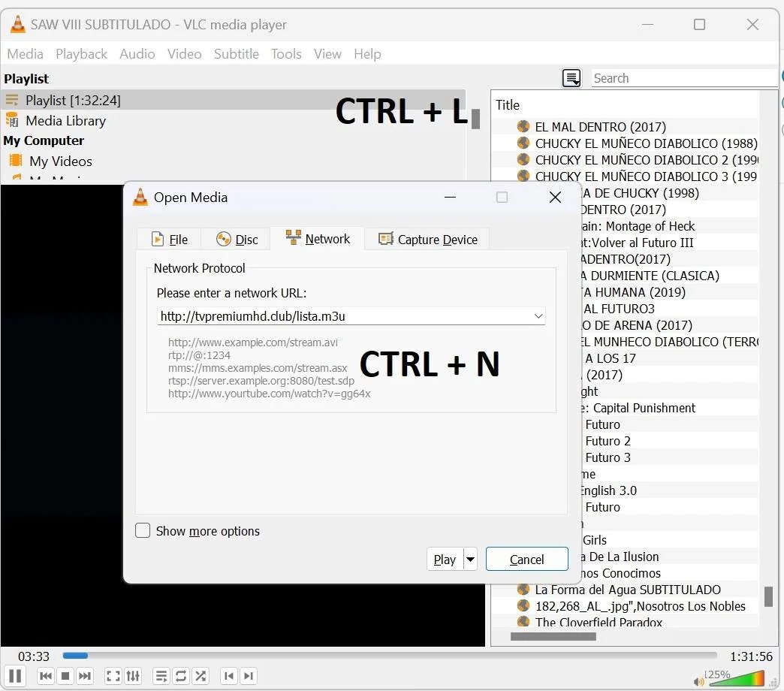Image resolution: width=784 pixels, height=691 pixels.
Task: Open the Audio menu
Action: point(137,53)
